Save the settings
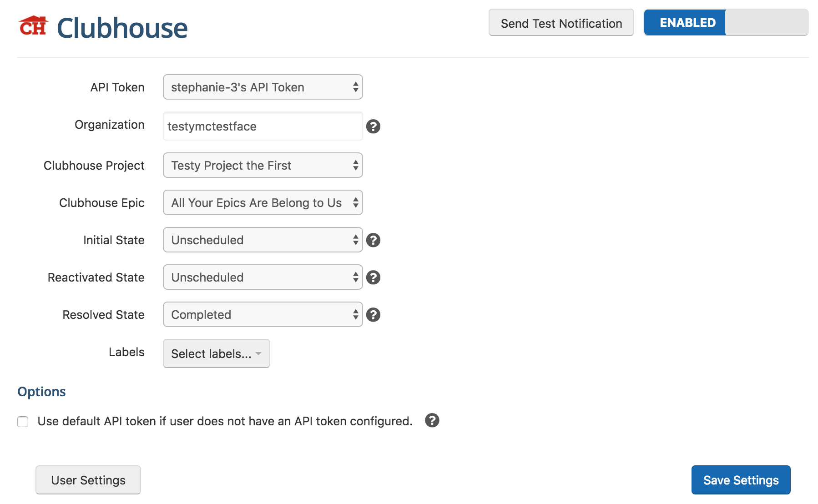Screen dimensions: 818x504 tap(741, 480)
